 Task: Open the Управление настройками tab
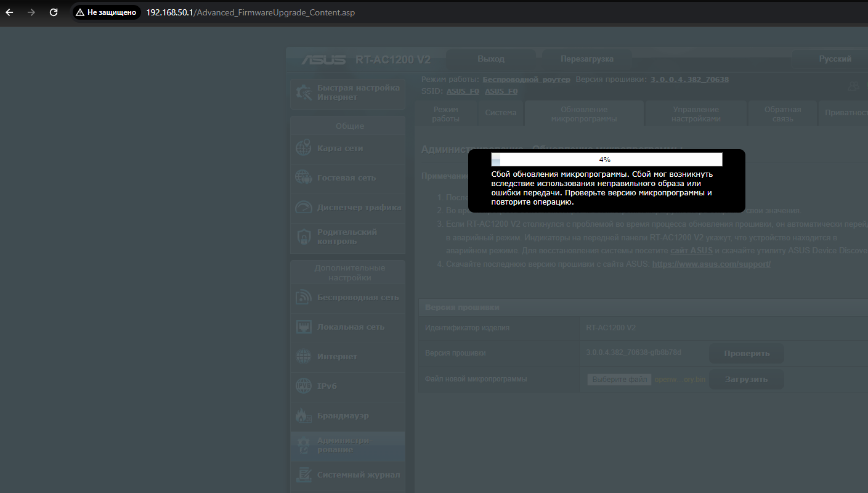click(696, 114)
